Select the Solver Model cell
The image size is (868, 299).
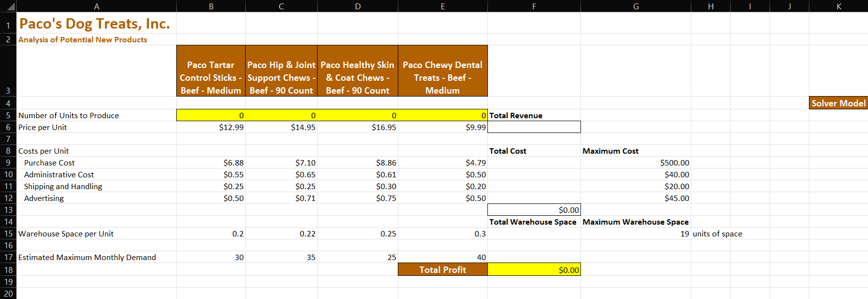pyautogui.click(x=838, y=103)
